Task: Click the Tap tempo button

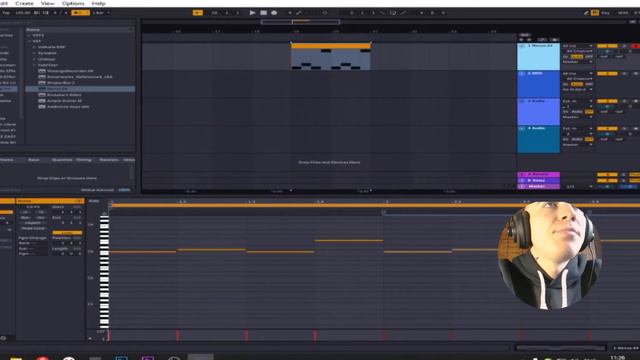Action: (6, 13)
